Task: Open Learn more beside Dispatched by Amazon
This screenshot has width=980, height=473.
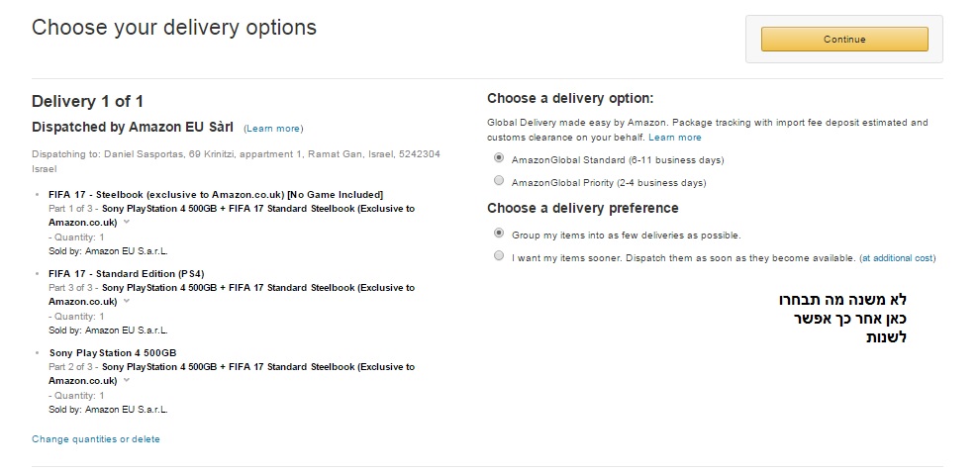Action: coord(273,129)
